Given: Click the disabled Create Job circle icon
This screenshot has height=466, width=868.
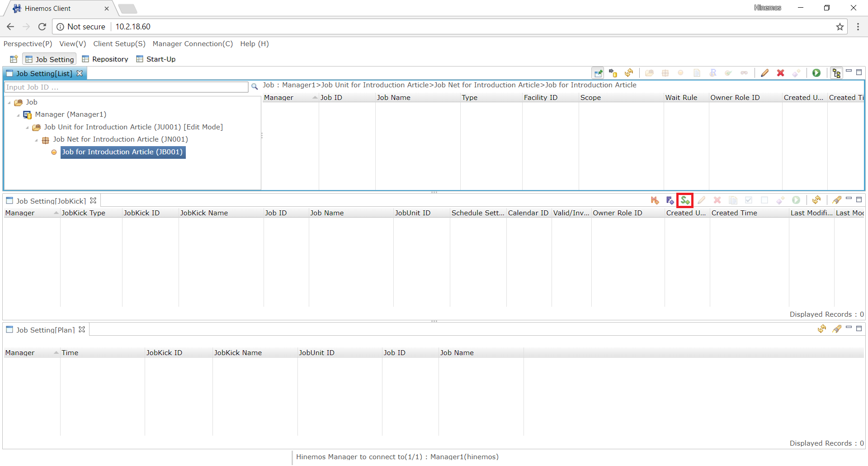Looking at the screenshot, I should tap(680, 73).
